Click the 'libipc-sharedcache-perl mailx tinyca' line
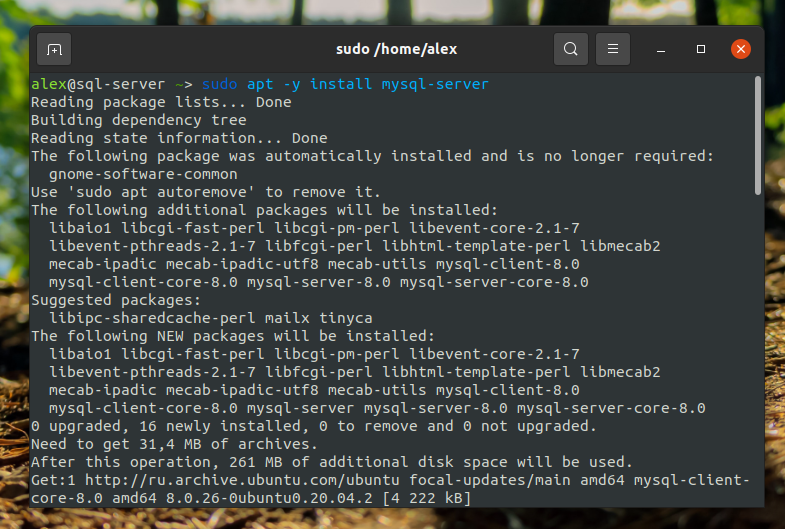This screenshot has width=785, height=529. (x=211, y=318)
